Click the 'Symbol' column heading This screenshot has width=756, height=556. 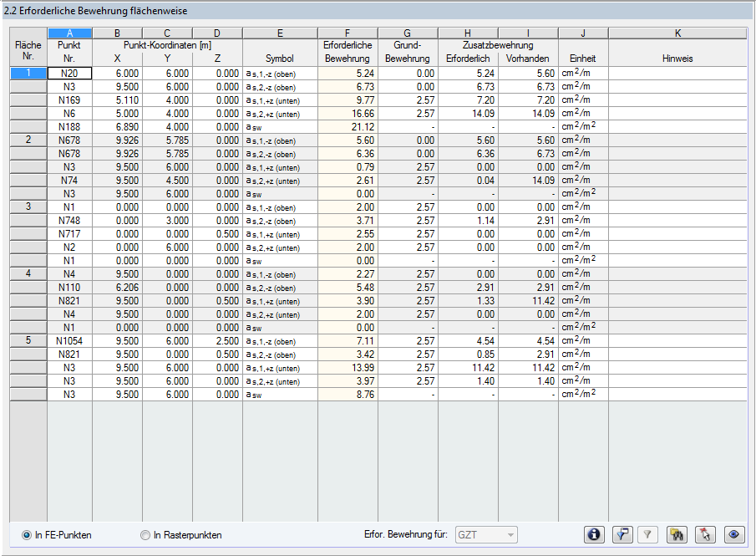[280, 59]
